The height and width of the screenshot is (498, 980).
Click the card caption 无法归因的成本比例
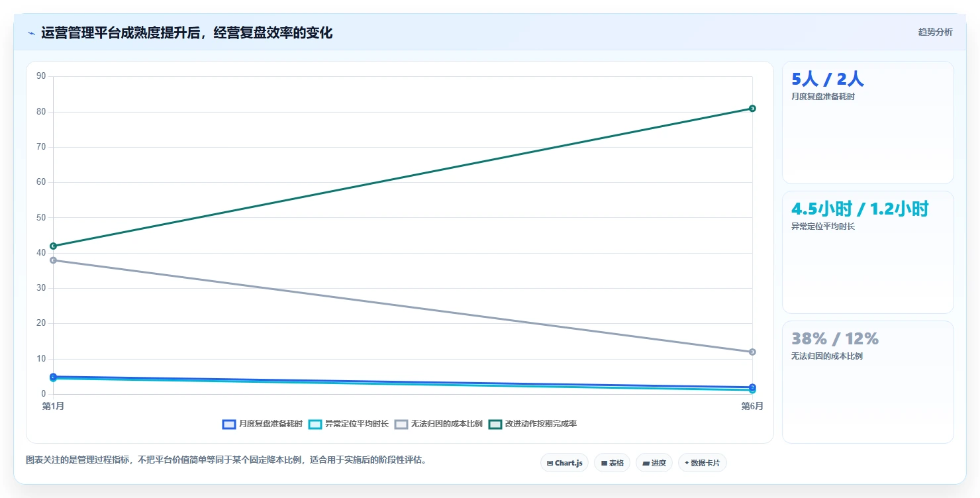pyautogui.click(x=827, y=356)
